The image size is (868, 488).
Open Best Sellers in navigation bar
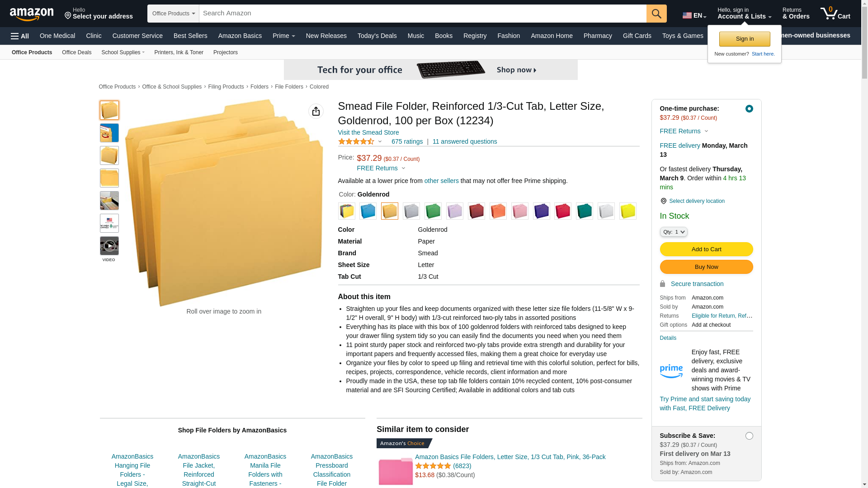(x=190, y=36)
